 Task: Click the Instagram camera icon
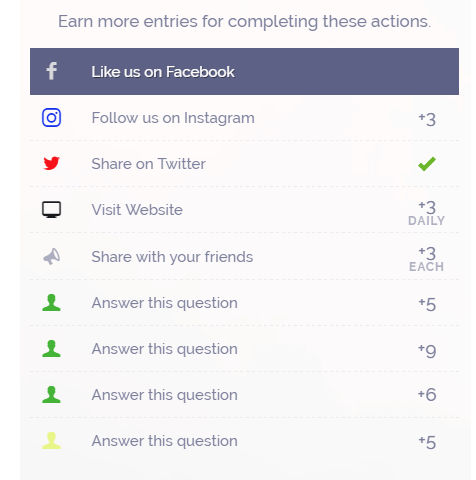51,118
